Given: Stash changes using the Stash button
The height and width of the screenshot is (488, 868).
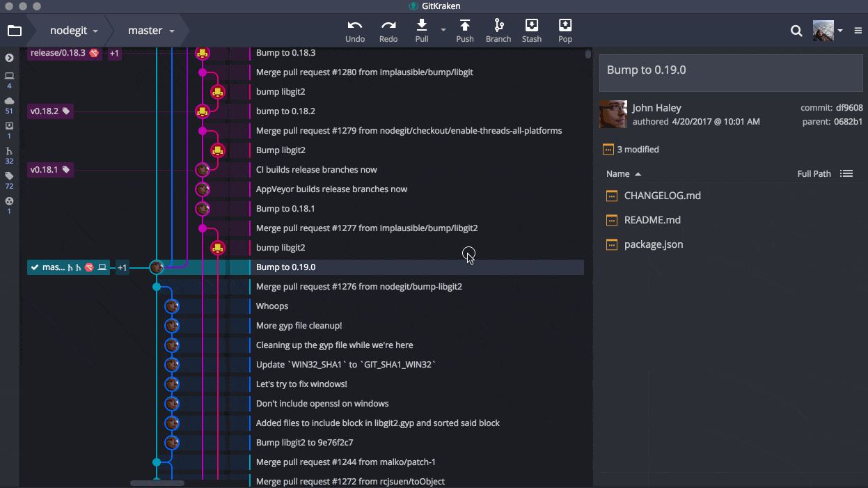Looking at the screenshot, I should [x=532, y=31].
